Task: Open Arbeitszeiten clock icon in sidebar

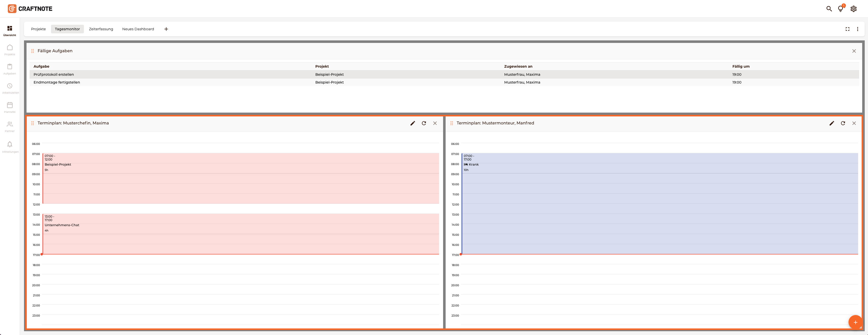Action: coord(10,86)
